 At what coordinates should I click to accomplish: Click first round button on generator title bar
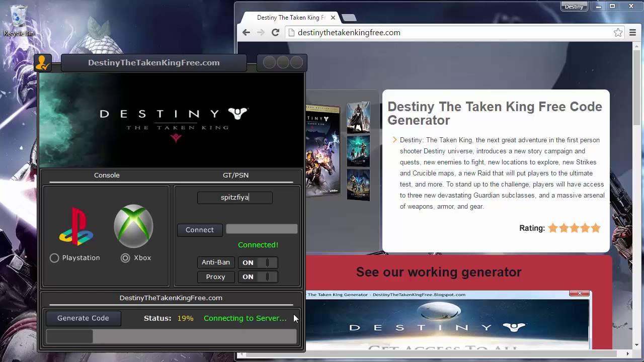click(269, 62)
